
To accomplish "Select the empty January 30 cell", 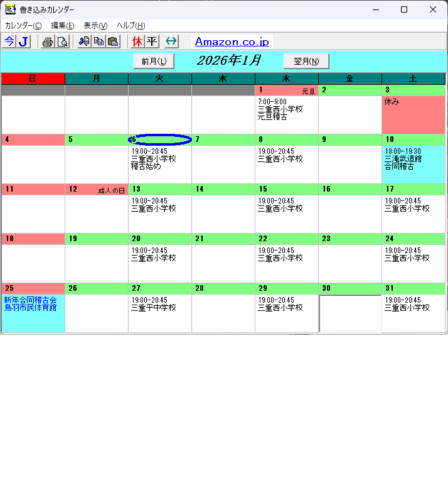I will pyautogui.click(x=349, y=313).
